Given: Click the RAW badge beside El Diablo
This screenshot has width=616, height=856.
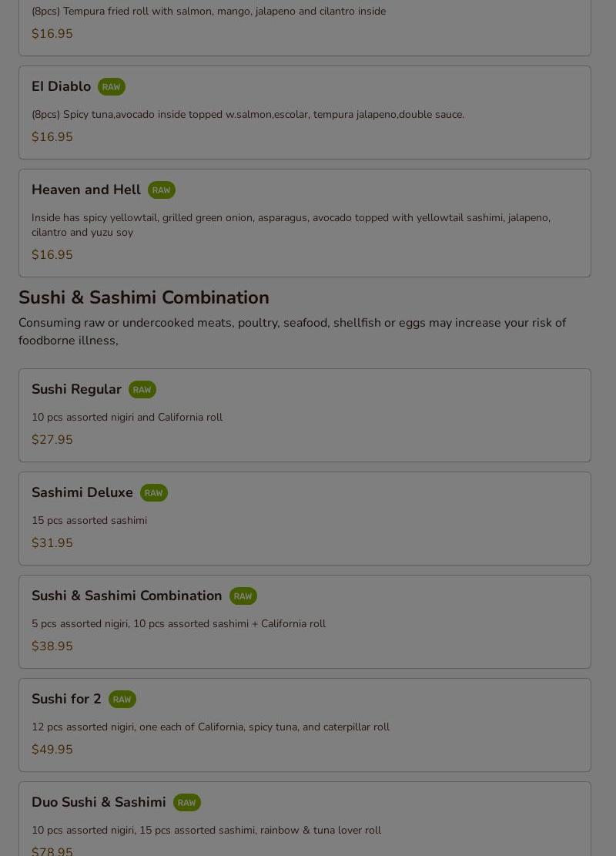Looking at the screenshot, I should pos(112,87).
